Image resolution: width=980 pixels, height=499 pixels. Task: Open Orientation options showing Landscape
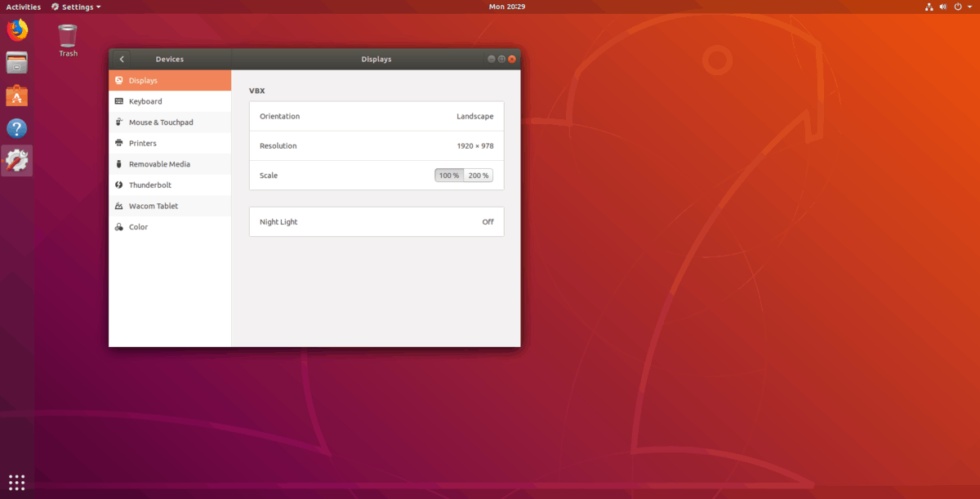tap(376, 116)
